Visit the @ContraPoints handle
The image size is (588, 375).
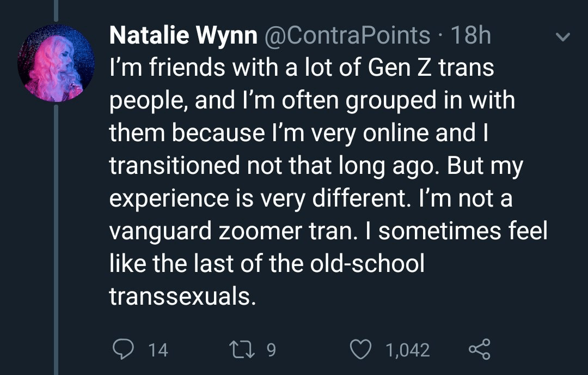point(347,35)
